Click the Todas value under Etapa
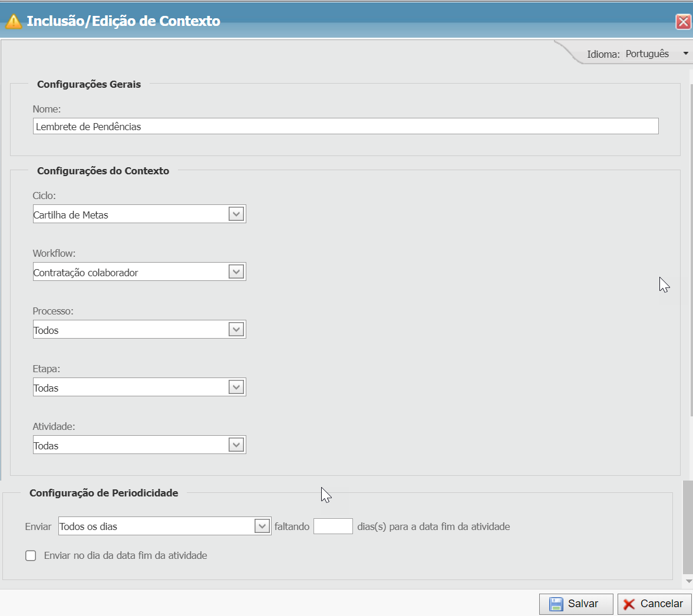Screen dimensions: 693x616 (46, 388)
